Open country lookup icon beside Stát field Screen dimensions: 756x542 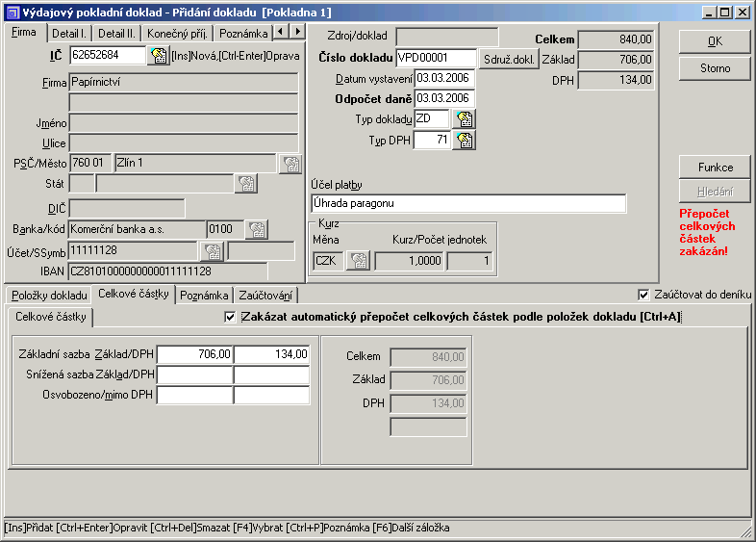(x=246, y=184)
